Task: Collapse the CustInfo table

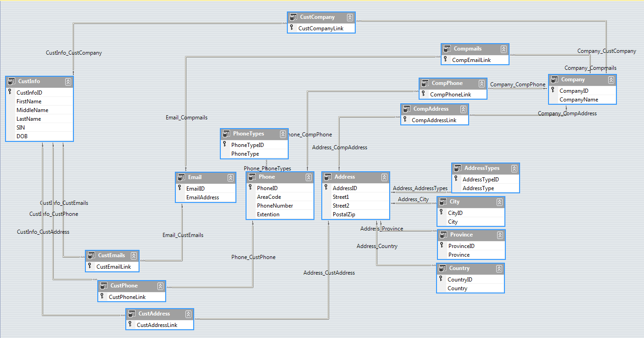Action: click(68, 82)
